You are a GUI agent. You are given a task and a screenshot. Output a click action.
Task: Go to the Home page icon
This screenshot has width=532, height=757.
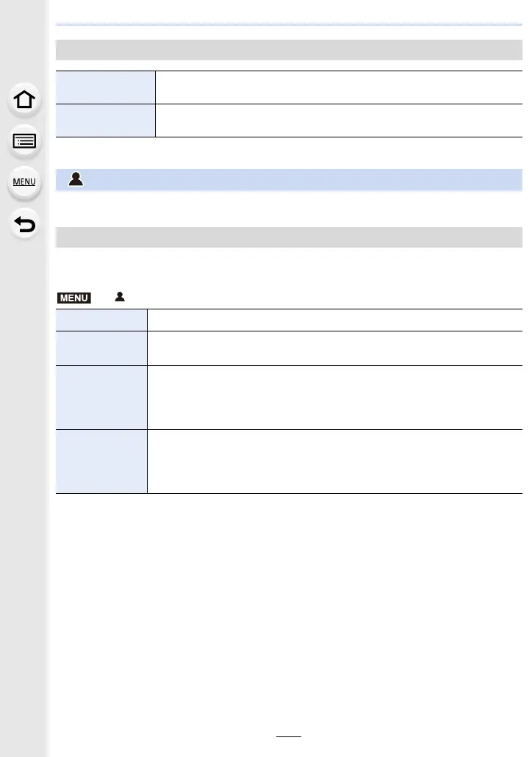24,99
